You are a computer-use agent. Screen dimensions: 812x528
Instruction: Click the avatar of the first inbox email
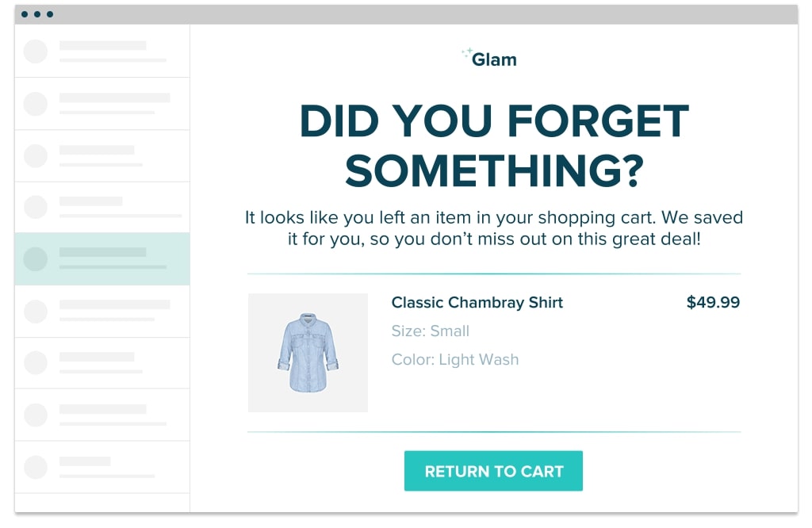click(x=36, y=52)
